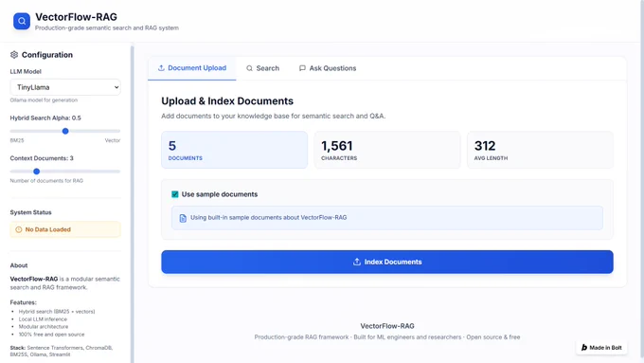Image resolution: width=644 pixels, height=363 pixels.
Task: Click the VectorFlow-RAG search logo icon
Action: click(22, 21)
